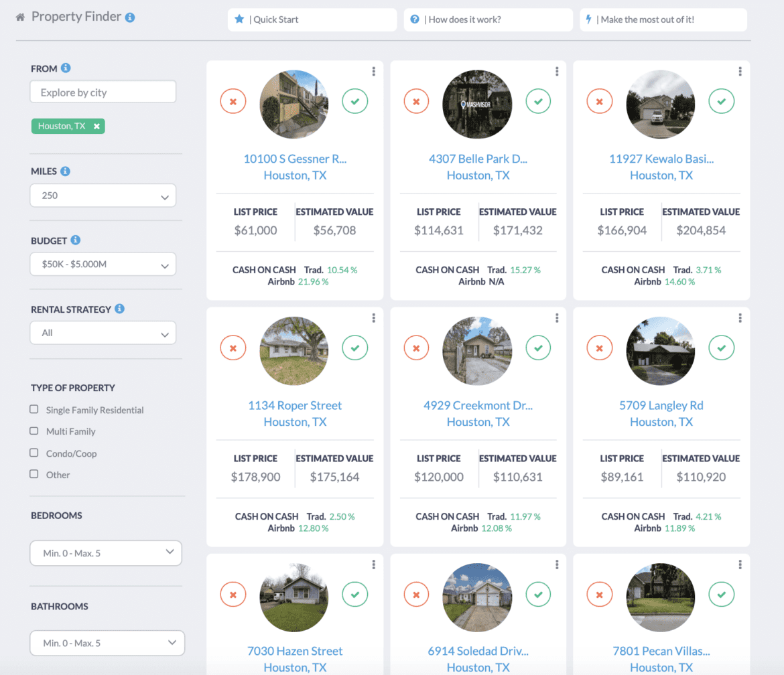
Task: Click info icon next to Property Finder title
Action: (x=130, y=17)
